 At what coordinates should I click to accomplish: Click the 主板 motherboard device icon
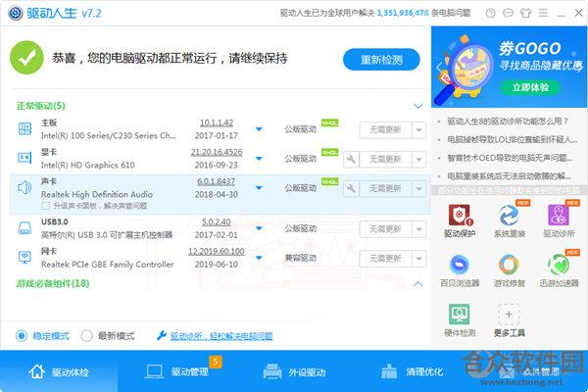click(x=24, y=128)
